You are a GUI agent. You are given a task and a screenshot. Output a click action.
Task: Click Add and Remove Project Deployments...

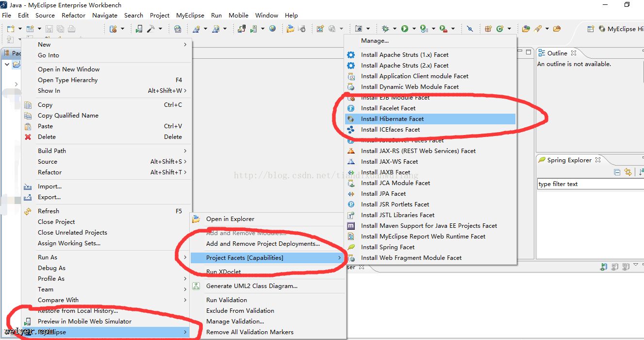tap(267, 244)
